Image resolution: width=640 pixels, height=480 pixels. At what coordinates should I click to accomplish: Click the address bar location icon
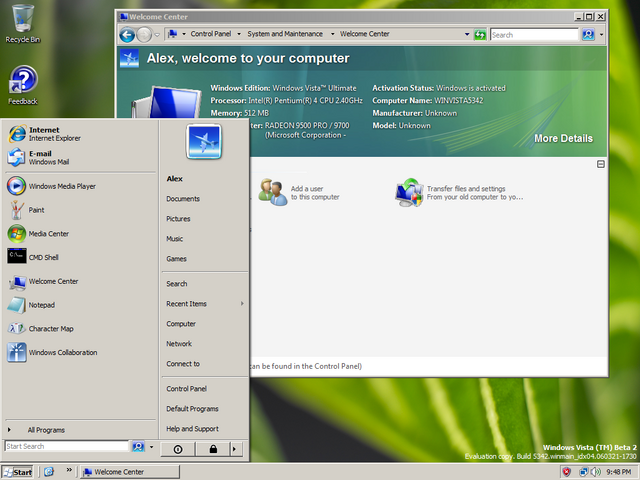tap(173, 34)
